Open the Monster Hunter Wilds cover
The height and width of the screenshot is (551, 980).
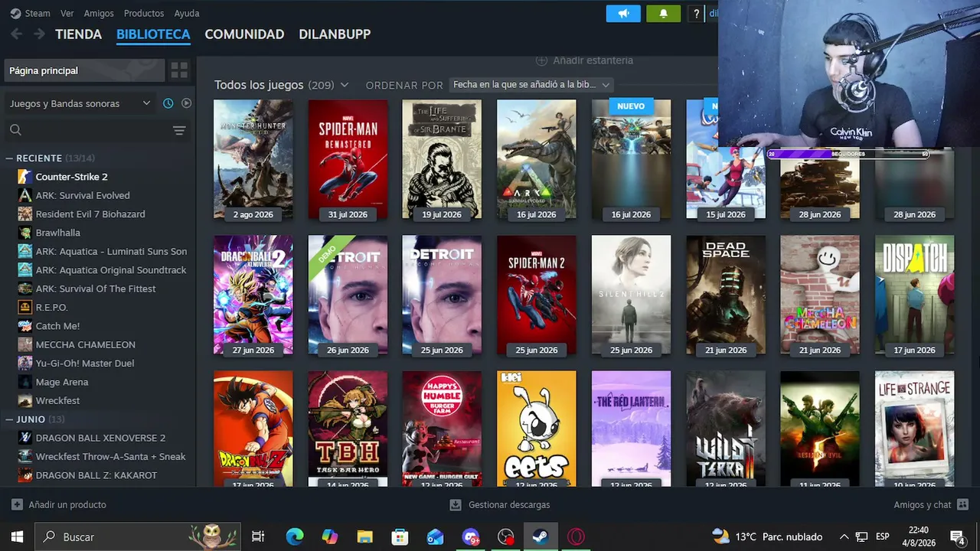253,160
